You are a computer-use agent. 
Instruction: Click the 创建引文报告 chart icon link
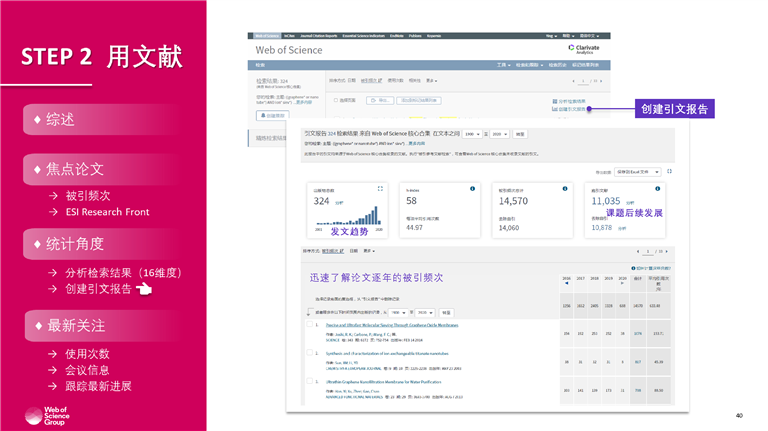tap(569, 109)
